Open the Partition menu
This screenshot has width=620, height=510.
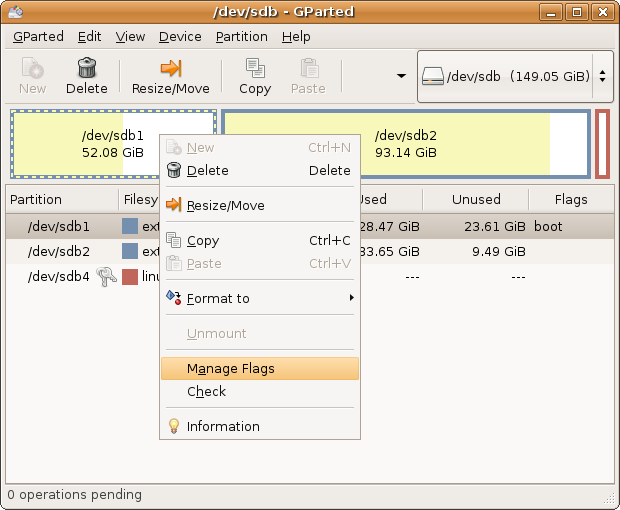pos(242,37)
